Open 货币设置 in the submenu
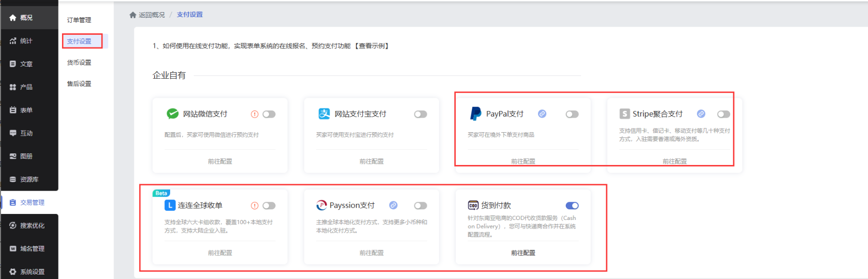This screenshot has height=279, width=868. (x=79, y=63)
